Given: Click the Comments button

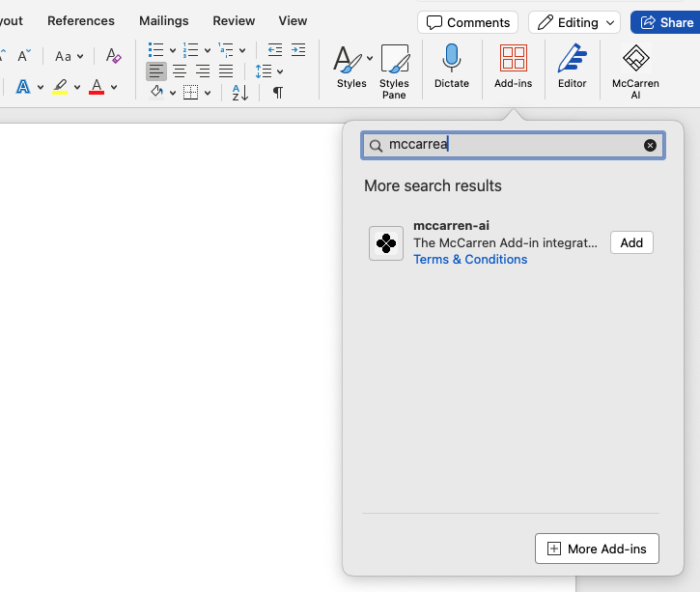Looking at the screenshot, I should tap(468, 22).
